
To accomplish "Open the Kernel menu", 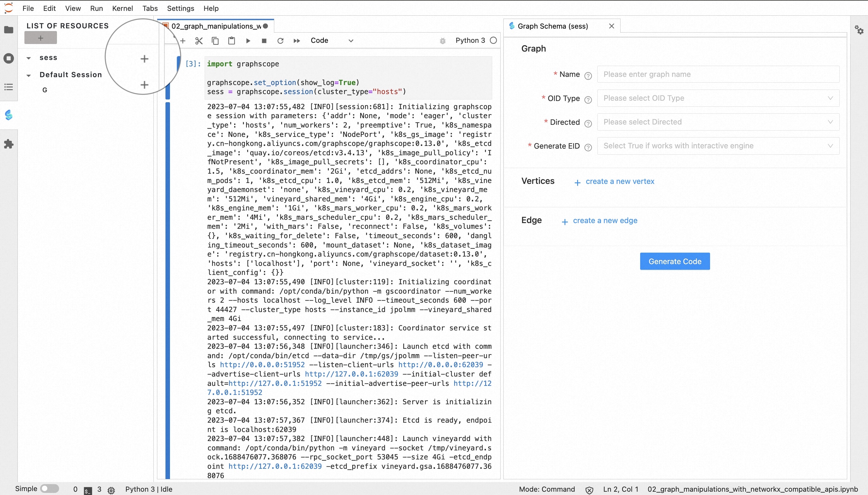I will [123, 8].
